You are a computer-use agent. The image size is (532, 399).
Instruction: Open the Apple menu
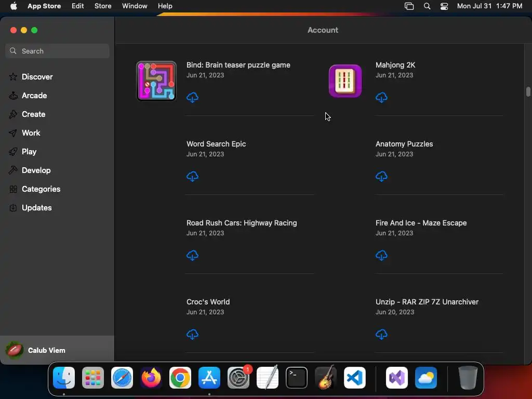pos(14,6)
